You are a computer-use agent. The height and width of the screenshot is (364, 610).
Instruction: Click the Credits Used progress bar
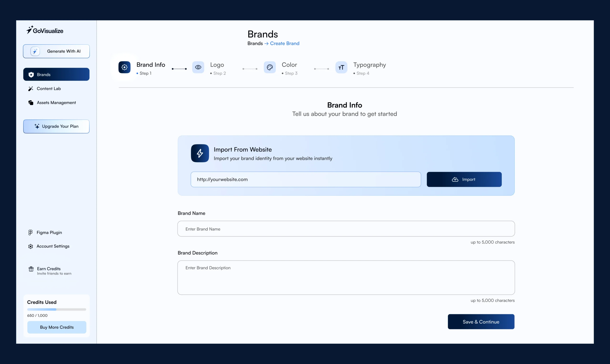(57, 309)
